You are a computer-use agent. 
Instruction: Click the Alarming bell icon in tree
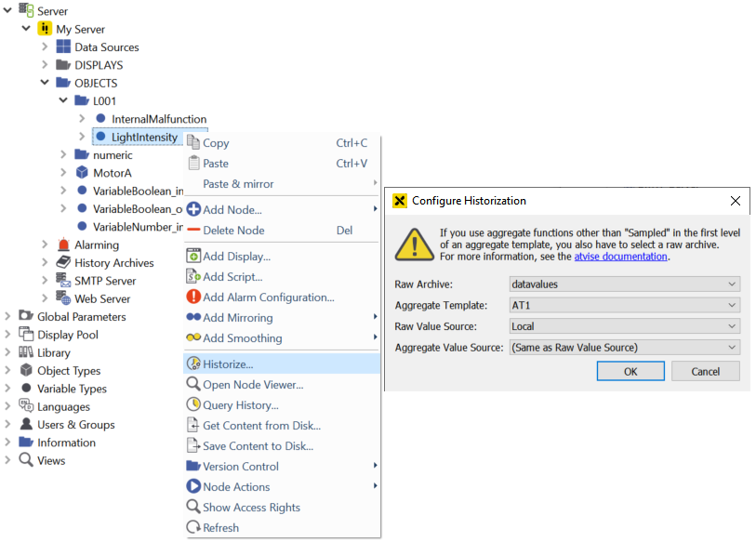pyautogui.click(x=63, y=245)
